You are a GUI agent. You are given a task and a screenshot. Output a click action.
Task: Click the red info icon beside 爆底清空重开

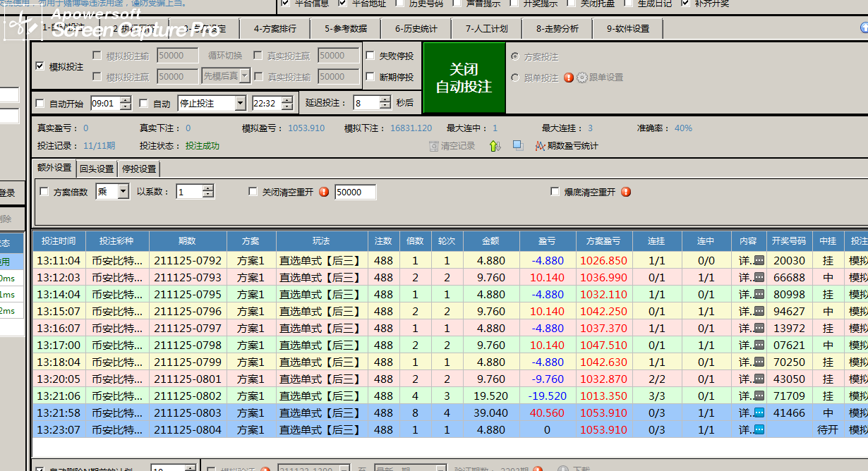[625, 192]
